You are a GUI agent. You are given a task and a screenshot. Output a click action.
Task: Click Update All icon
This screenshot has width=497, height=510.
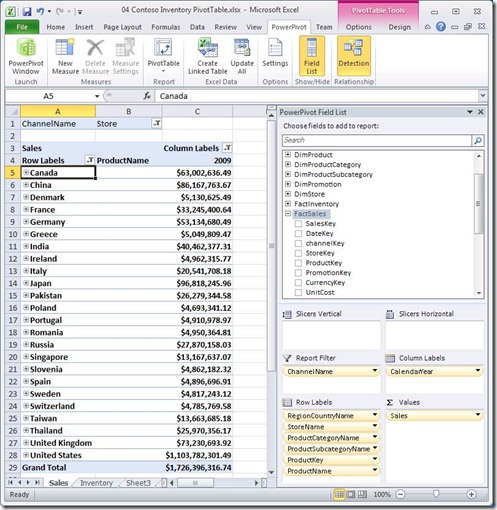[x=242, y=47]
